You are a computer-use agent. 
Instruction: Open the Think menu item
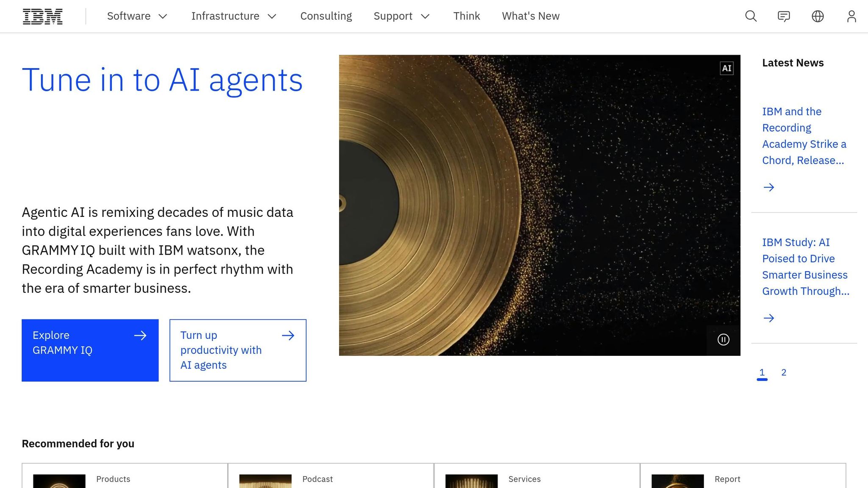pyautogui.click(x=466, y=16)
